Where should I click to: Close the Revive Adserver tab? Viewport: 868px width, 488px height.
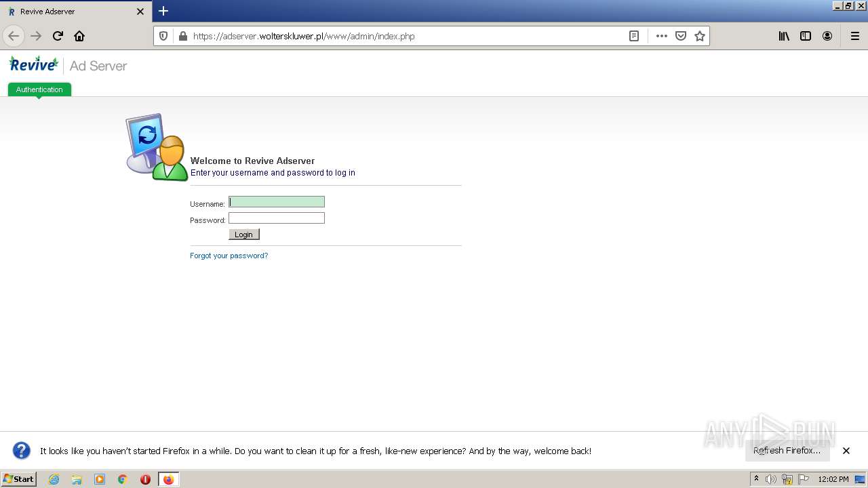(140, 12)
